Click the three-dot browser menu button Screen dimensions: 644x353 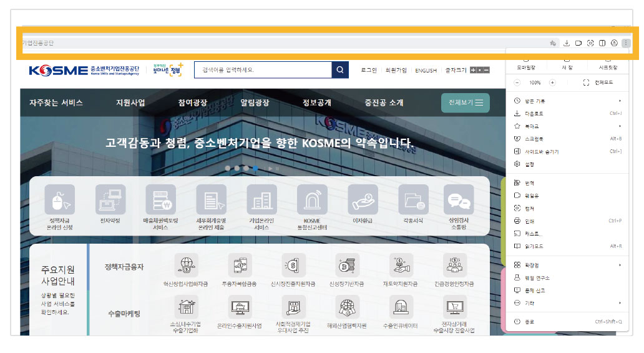click(x=626, y=43)
